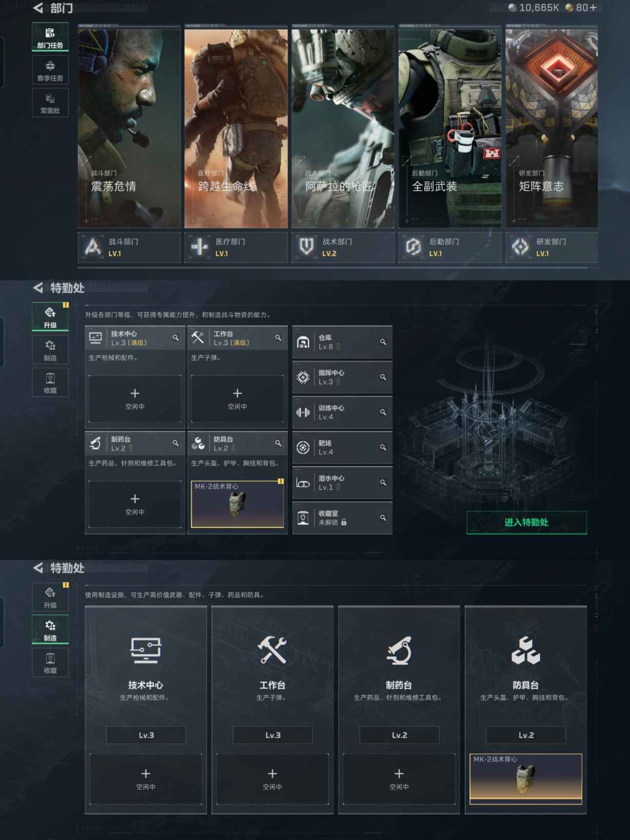Image resolution: width=630 pixels, height=840 pixels.
Task: Click the 研发部门 department emblem icon
Action: (x=520, y=247)
